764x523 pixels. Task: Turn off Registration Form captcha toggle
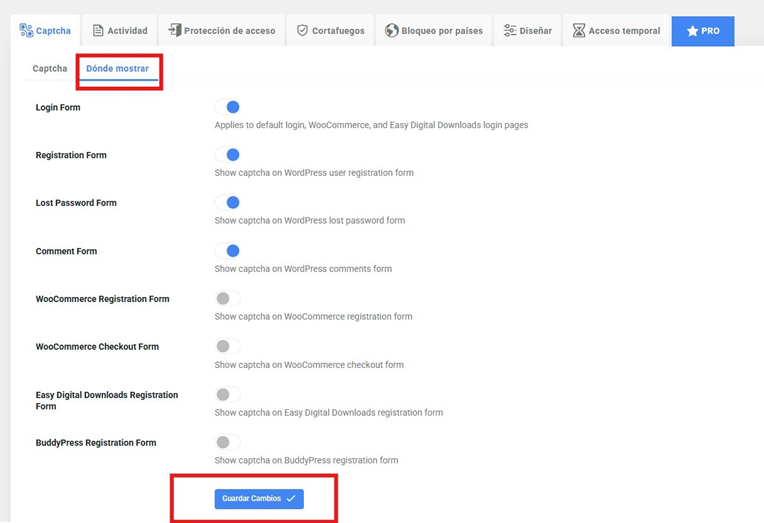coord(228,155)
